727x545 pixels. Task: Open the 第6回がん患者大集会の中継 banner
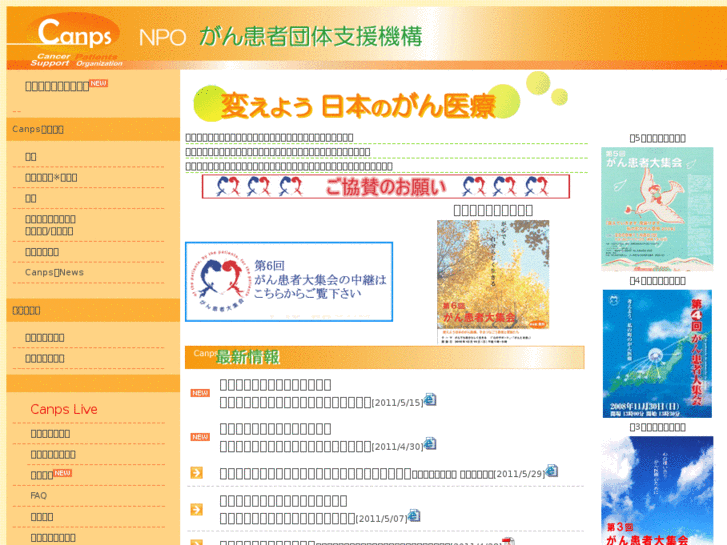point(289,282)
